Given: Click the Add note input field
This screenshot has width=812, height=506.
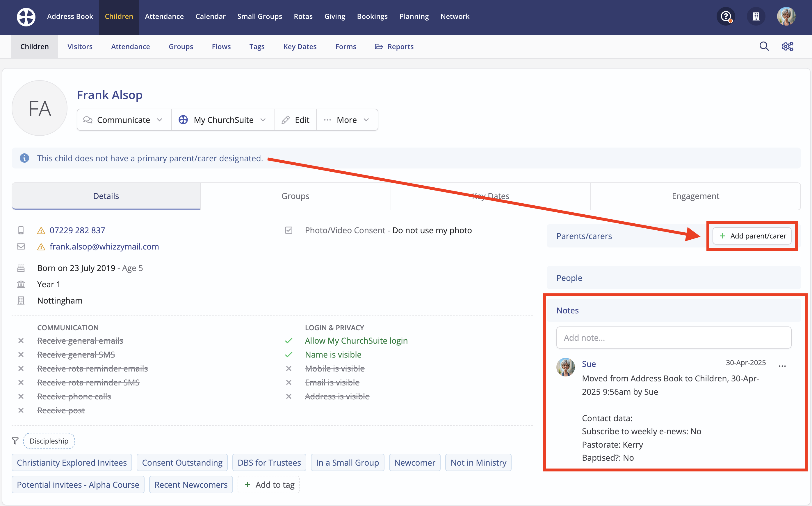Looking at the screenshot, I should 673,338.
